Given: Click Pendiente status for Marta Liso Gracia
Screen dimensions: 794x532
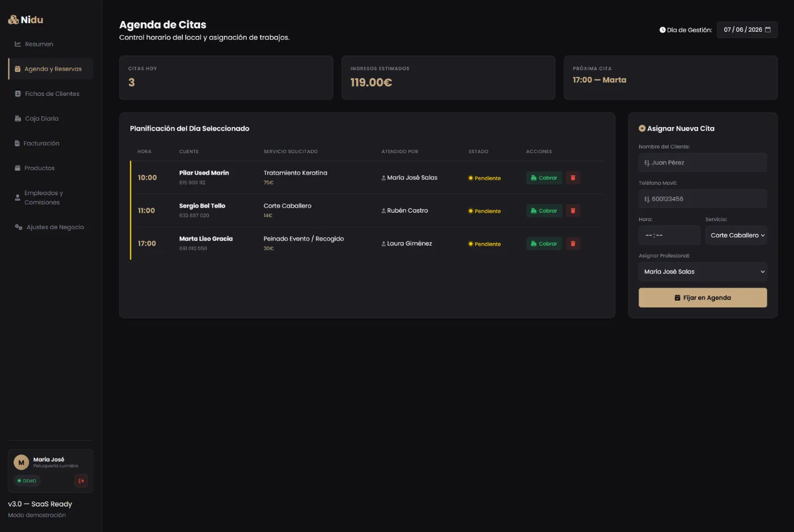Looking at the screenshot, I should tap(484, 244).
